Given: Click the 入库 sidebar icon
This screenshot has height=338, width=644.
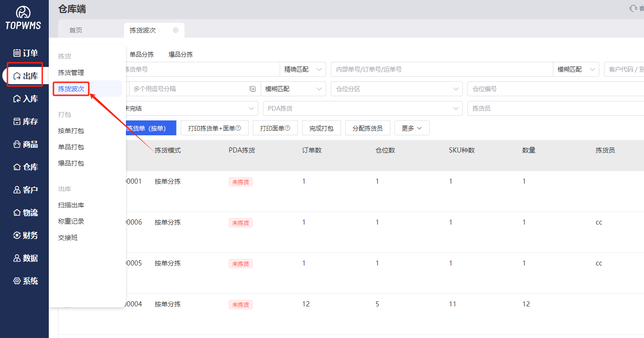Looking at the screenshot, I should click(17, 99).
